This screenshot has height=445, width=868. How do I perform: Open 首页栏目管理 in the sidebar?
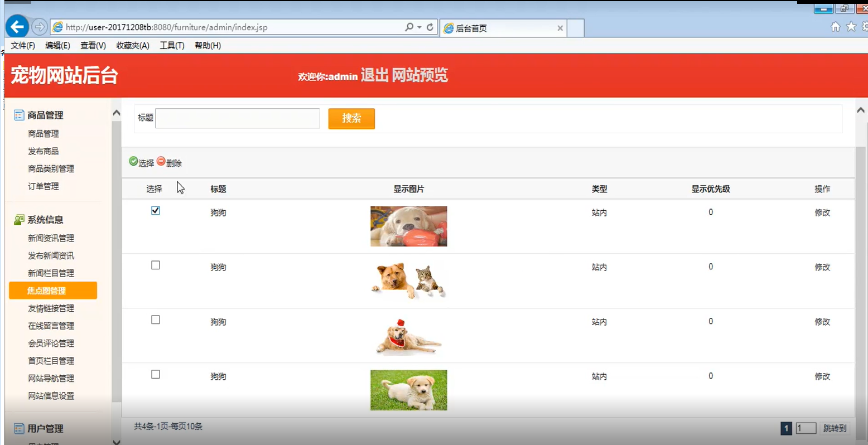click(x=51, y=361)
